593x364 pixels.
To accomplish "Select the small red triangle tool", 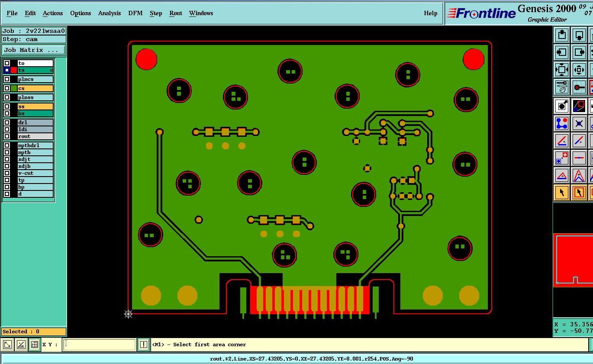I will tap(561, 175).
